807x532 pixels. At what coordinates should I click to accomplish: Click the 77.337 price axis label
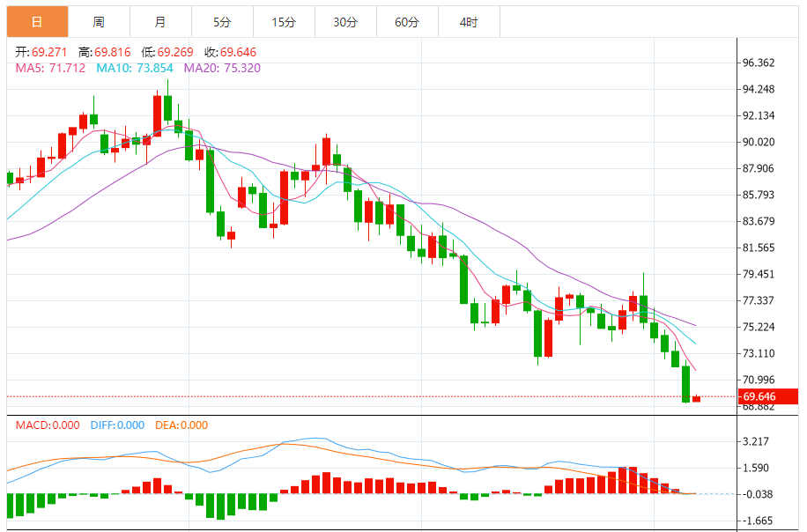[759, 300]
